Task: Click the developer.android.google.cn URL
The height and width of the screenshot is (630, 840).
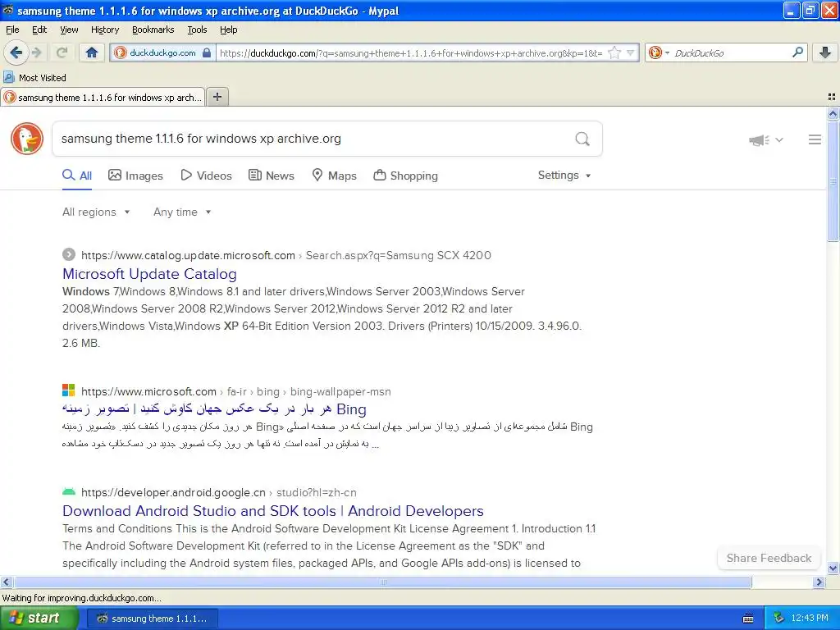Action: [173, 492]
